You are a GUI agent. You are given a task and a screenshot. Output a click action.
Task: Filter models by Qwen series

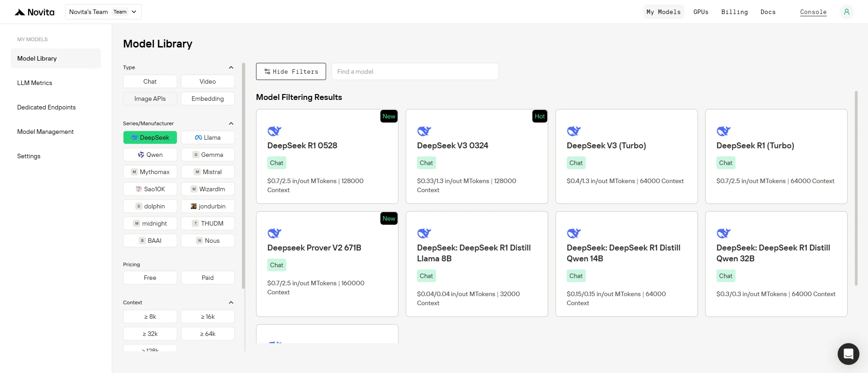(x=150, y=155)
